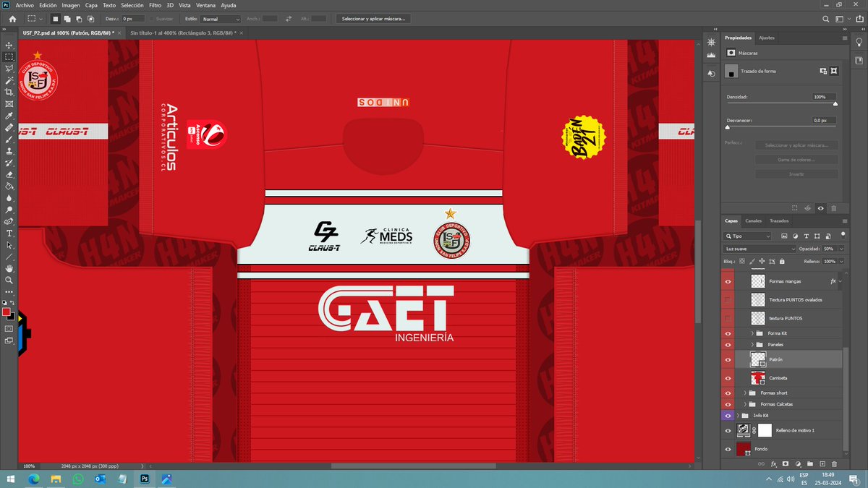Image resolution: width=868 pixels, height=488 pixels.
Task: Open the Archivo menu
Action: click(x=24, y=5)
